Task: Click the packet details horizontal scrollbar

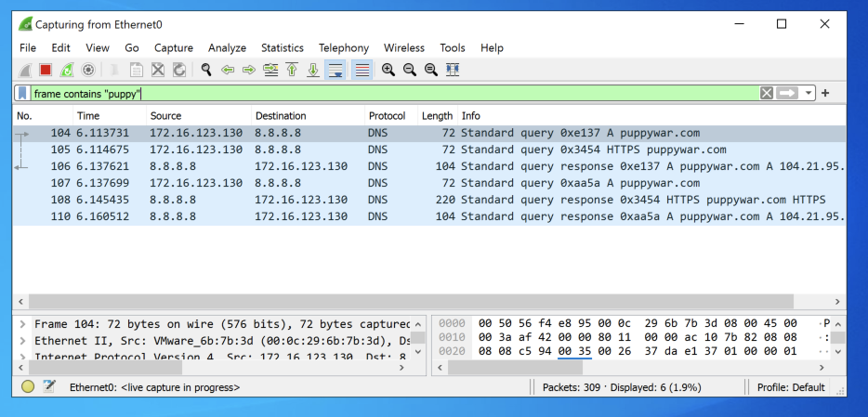Action: pos(105,367)
